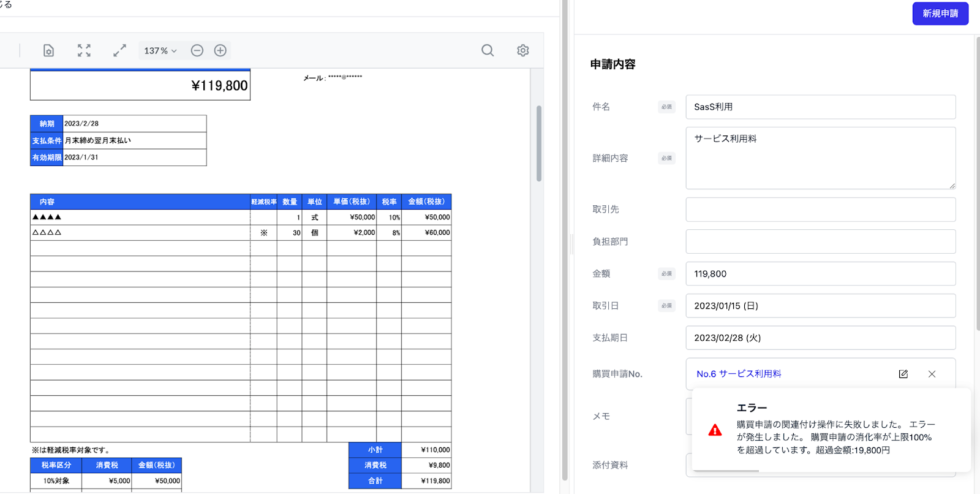Click the メール address text
The width and height of the screenshot is (980, 494).
point(333,78)
